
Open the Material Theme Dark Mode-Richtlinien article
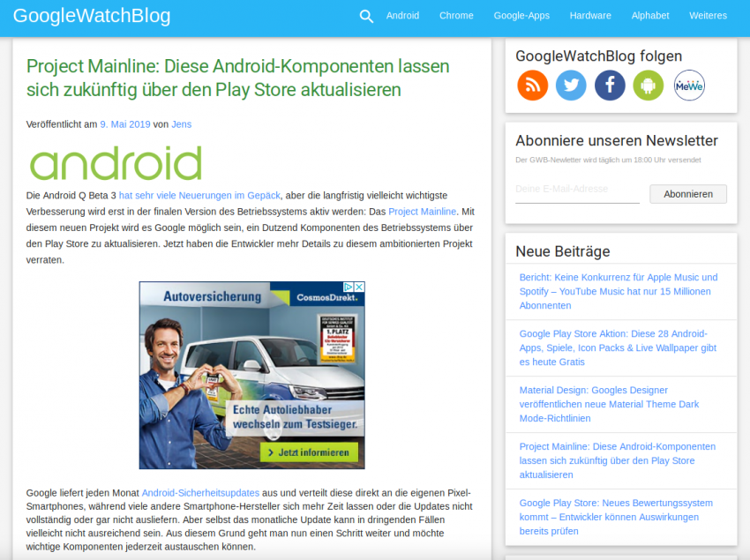click(x=609, y=405)
